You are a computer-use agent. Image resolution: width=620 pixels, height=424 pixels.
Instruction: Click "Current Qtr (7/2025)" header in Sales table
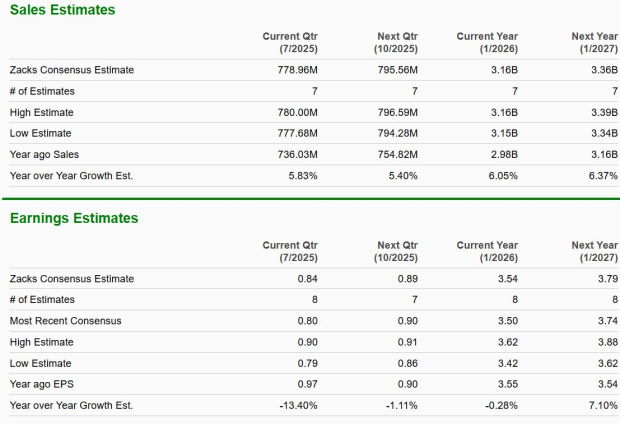[x=290, y=42]
